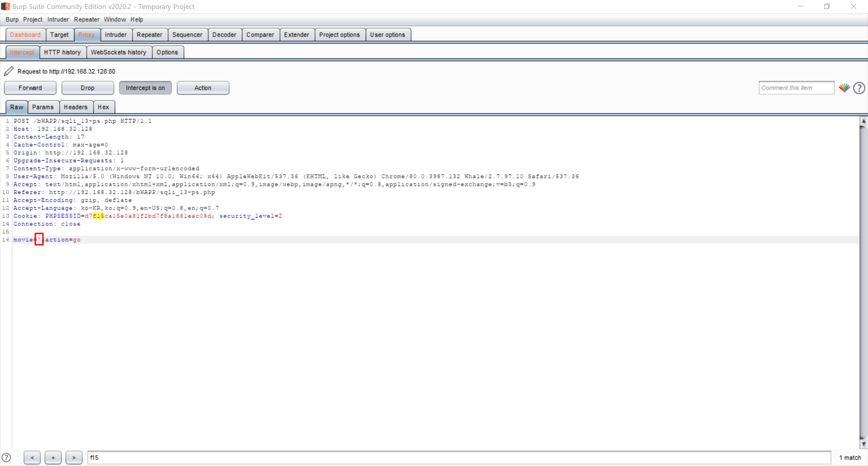Click the Referer header line
Screen dimensions: 868x466
tap(114, 192)
